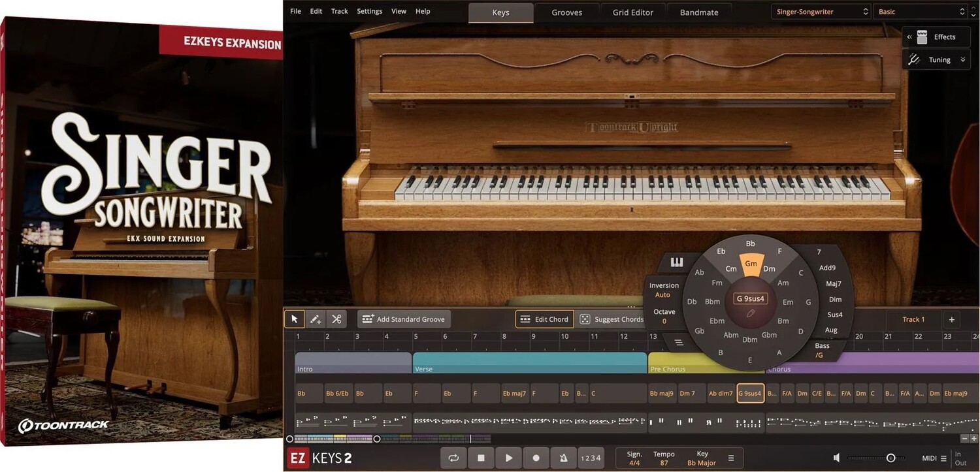Add a new track with plus button
Screen dimensions: 980x472
tap(952, 319)
